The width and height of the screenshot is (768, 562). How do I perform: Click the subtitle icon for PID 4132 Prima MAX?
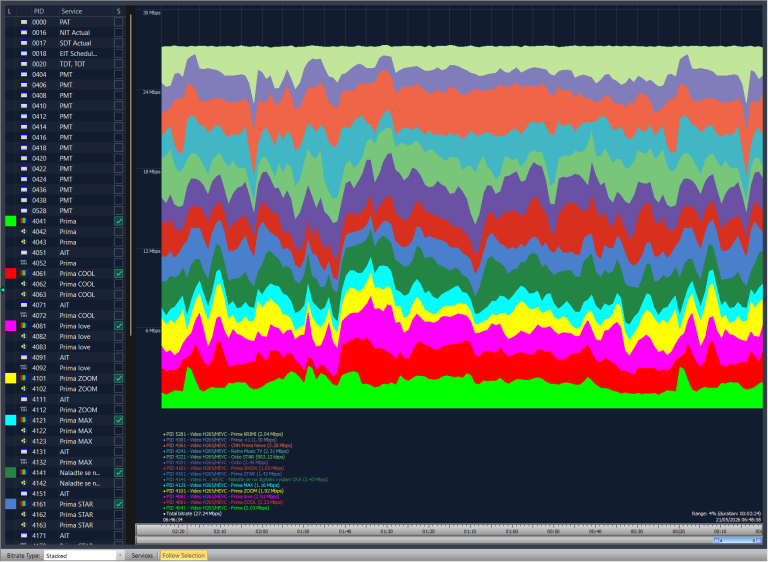click(x=24, y=462)
